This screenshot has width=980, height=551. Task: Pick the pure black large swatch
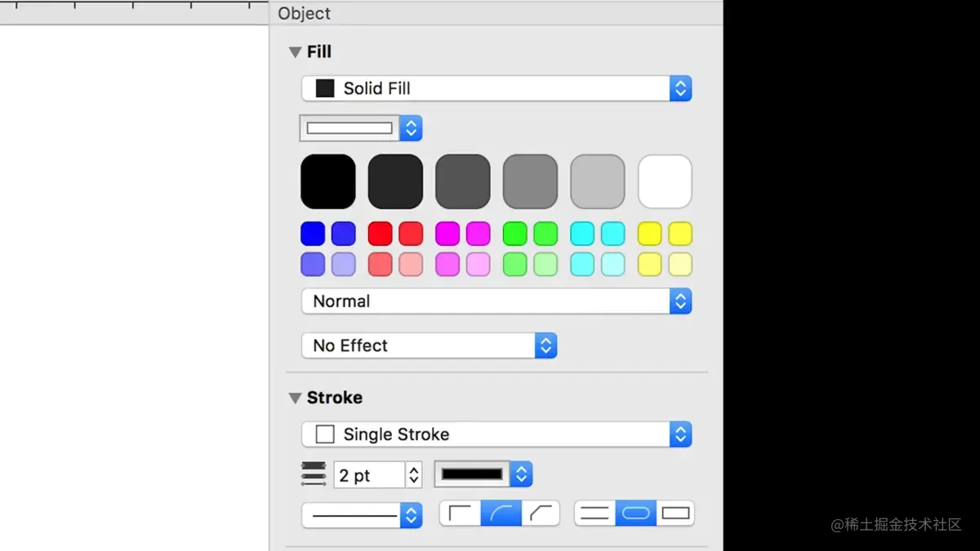(x=328, y=181)
